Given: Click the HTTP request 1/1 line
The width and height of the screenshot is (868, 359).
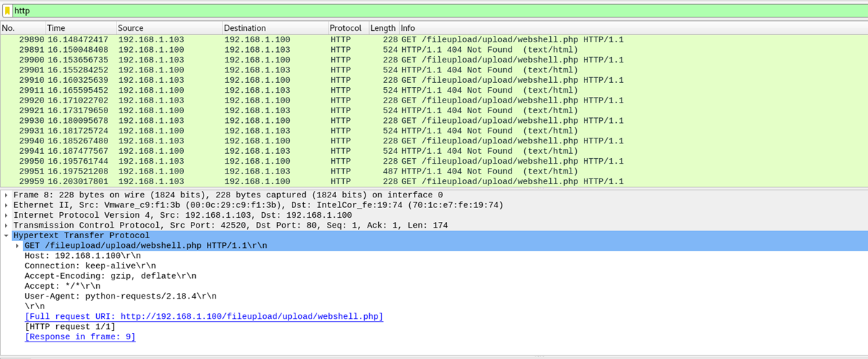Looking at the screenshot, I should pos(70,327).
